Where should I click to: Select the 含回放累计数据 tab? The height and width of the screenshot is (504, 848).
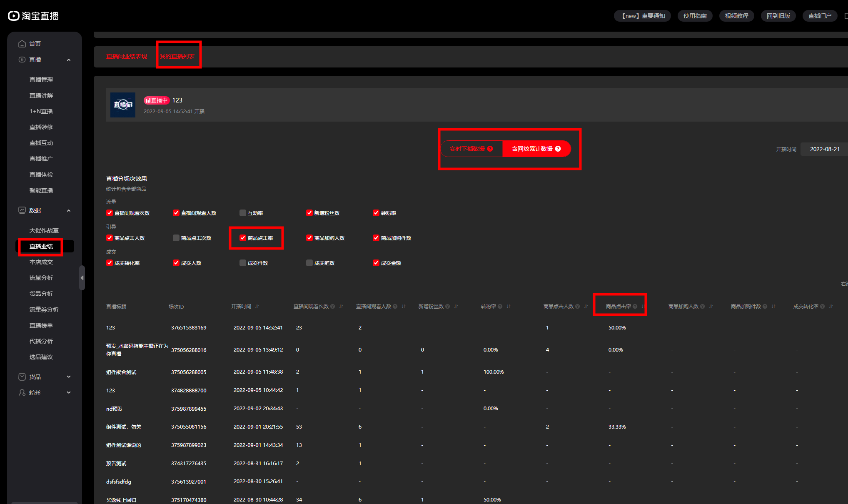[x=536, y=149]
